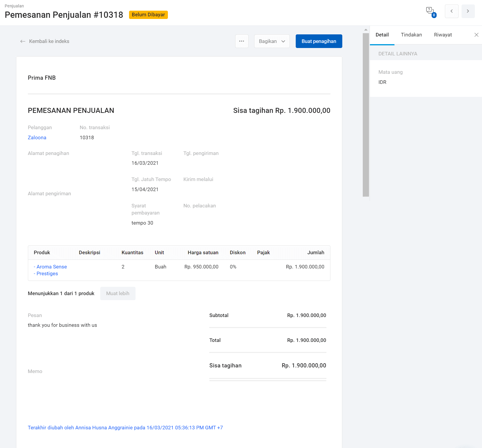Click the Muat lebih button
This screenshot has height=448, width=482.
(118, 293)
